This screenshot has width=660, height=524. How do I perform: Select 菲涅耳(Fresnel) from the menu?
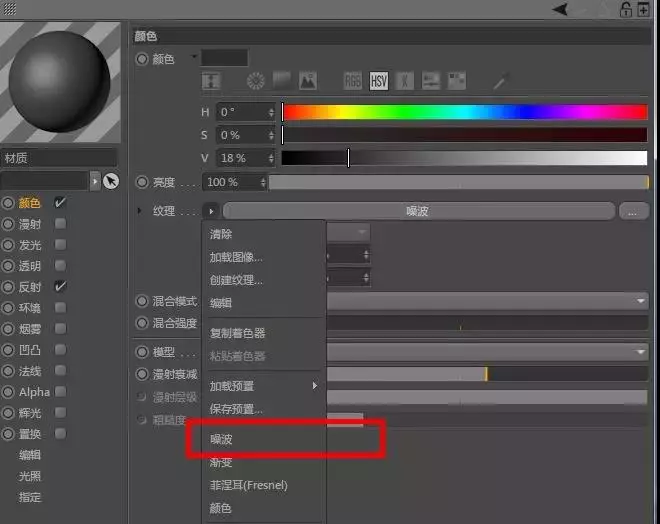(x=248, y=485)
